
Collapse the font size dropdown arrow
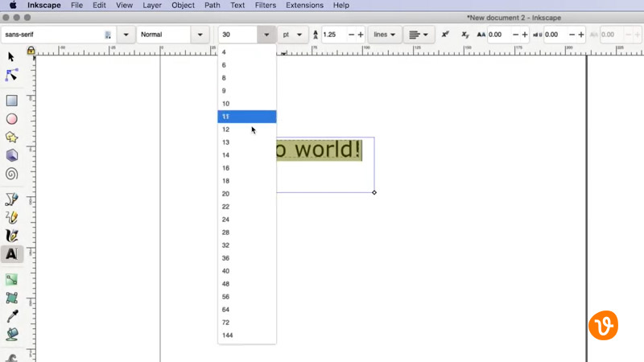(x=266, y=35)
